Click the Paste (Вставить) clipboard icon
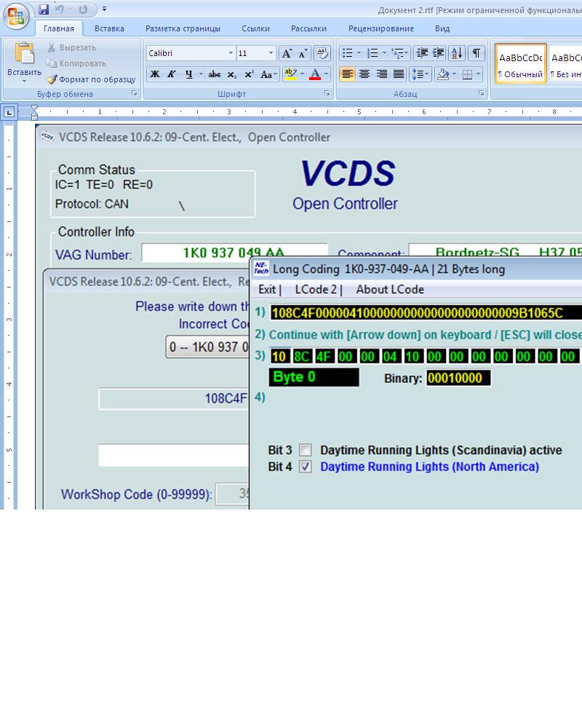This screenshot has height=728, width=582. [x=24, y=54]
